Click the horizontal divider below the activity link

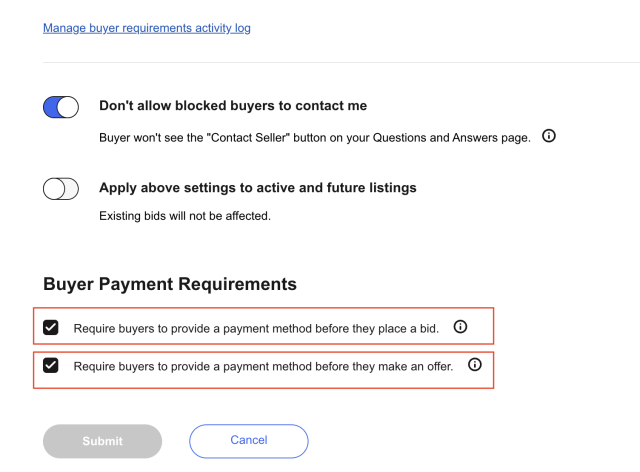[339, 62]
